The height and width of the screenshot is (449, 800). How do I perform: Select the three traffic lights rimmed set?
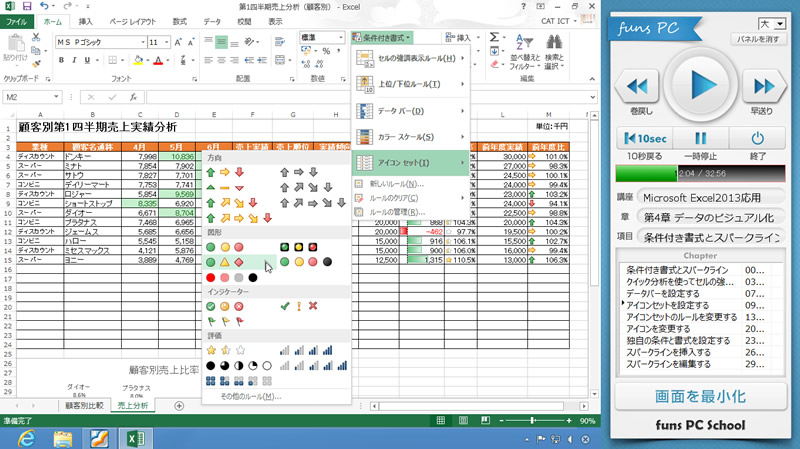click(299, 247)
